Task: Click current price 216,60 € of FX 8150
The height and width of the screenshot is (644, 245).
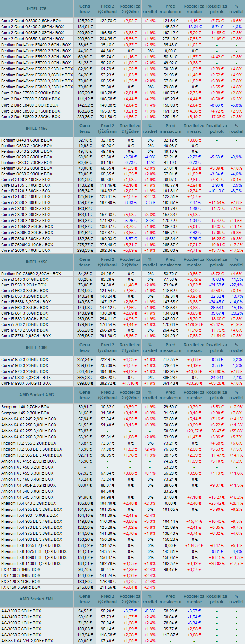Action: click(x=85, y=588)
